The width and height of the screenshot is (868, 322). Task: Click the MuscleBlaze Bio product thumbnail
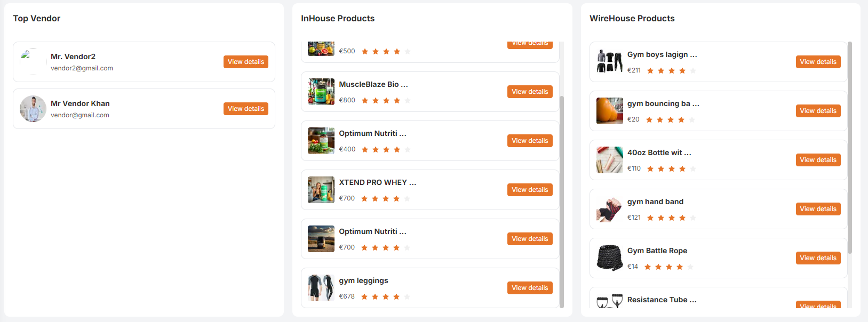(x=321, y=92)
